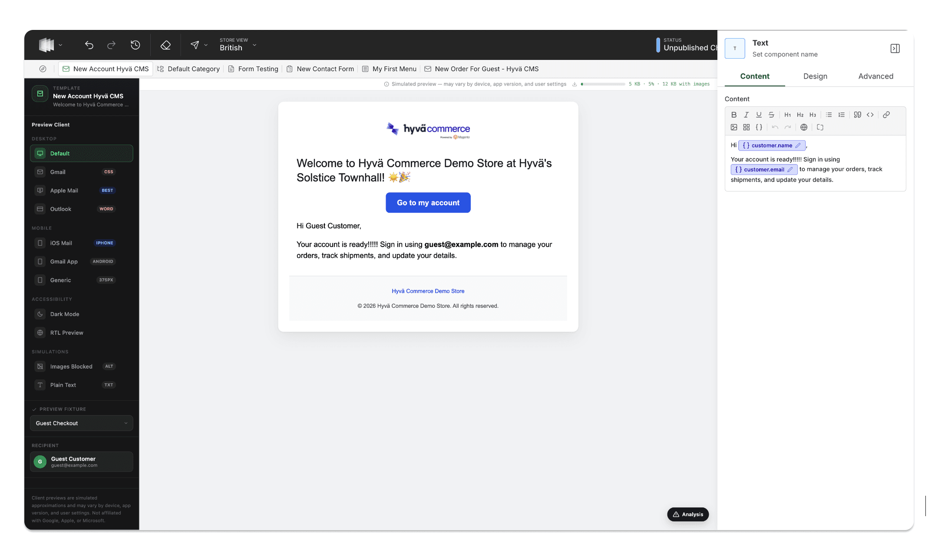Insert code block using angle brackets icon
This screenshot has height=560, width=938.
coord(870,115)
